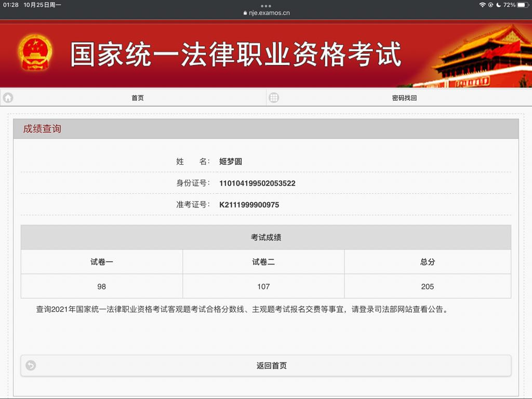Click the 姓名 label
Screen dimensions: 532x399
pyautogui.click(x=193, y=162)
